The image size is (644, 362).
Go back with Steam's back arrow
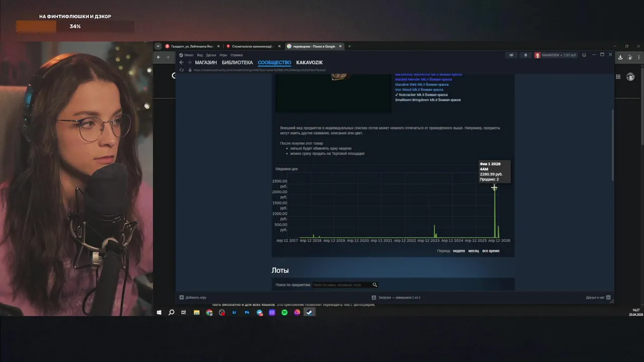[x=182, y=62]
